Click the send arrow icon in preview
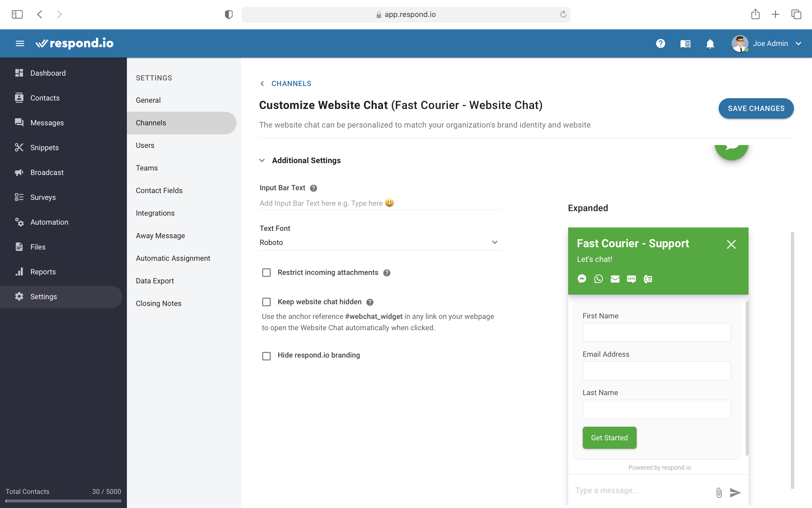This screenshot has height=508, width=812. point(735,492)
